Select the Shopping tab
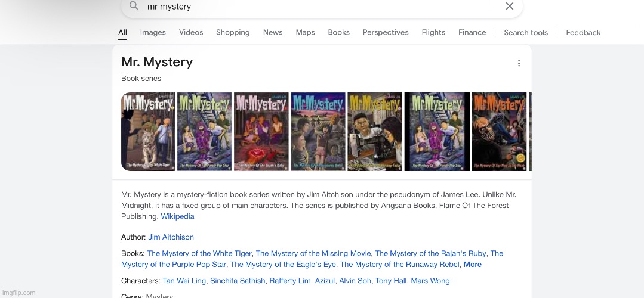 pos(233,32)
